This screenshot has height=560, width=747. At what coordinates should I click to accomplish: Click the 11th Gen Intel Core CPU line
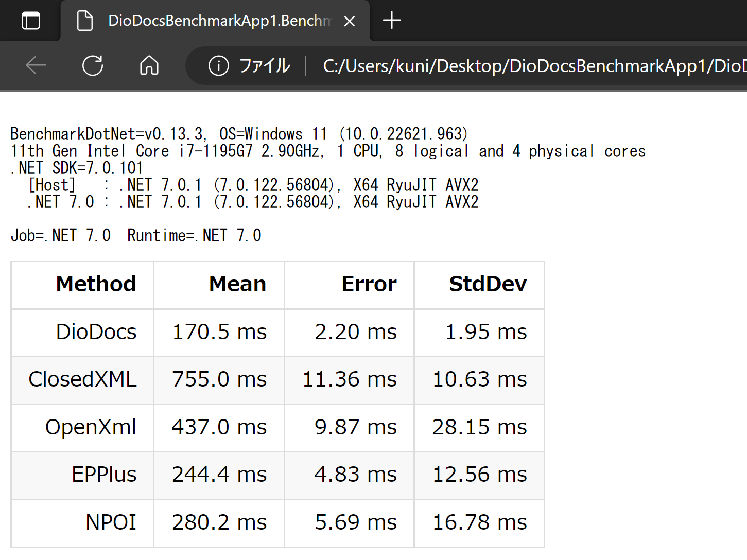coord(328,151)
